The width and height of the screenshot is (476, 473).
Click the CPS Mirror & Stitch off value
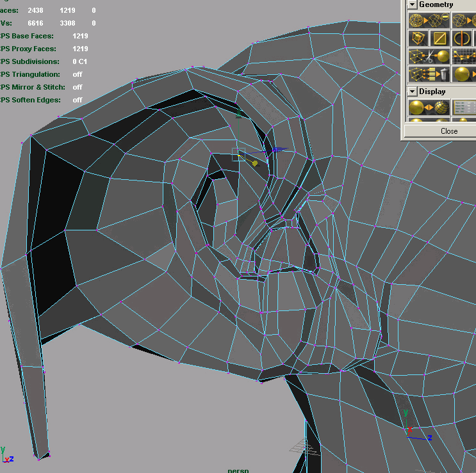click(78, 87)
